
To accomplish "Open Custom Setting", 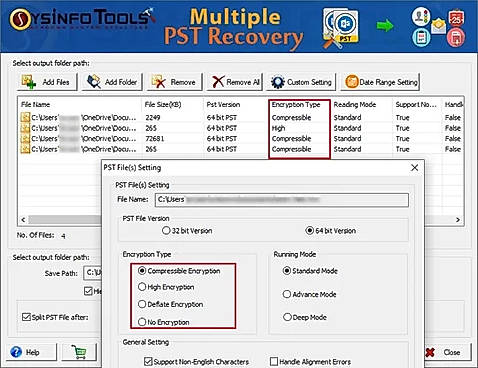I will click(x=301, y=82).
